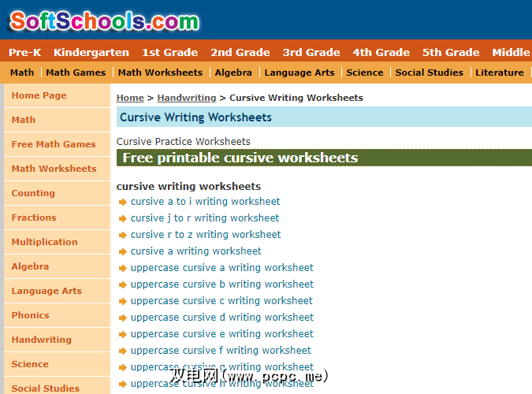Open uppercase cursive f writing worksheet
Screen dimensions: 532x394
click(x=221, y=350)
